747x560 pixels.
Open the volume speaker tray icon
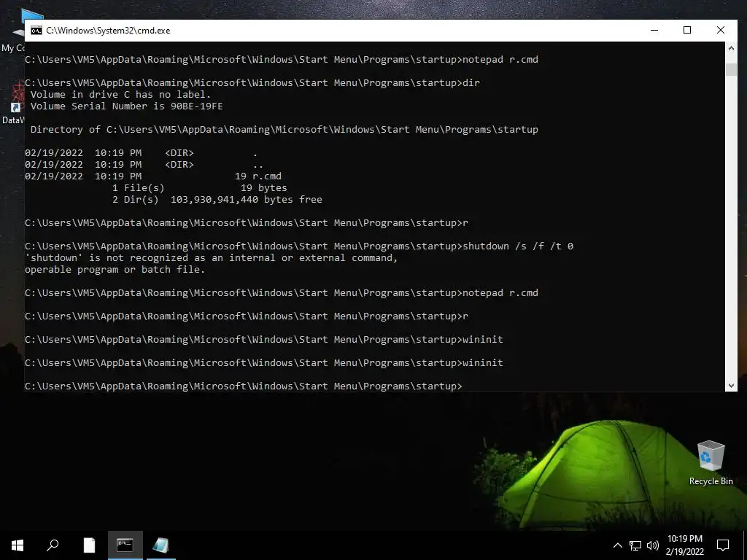coord(653,545)
